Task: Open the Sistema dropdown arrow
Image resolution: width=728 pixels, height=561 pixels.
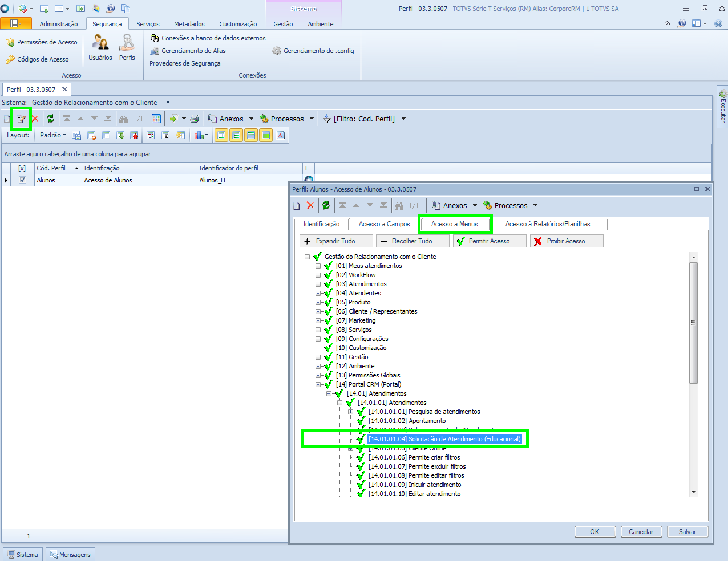Action: (x=168, y=103)
